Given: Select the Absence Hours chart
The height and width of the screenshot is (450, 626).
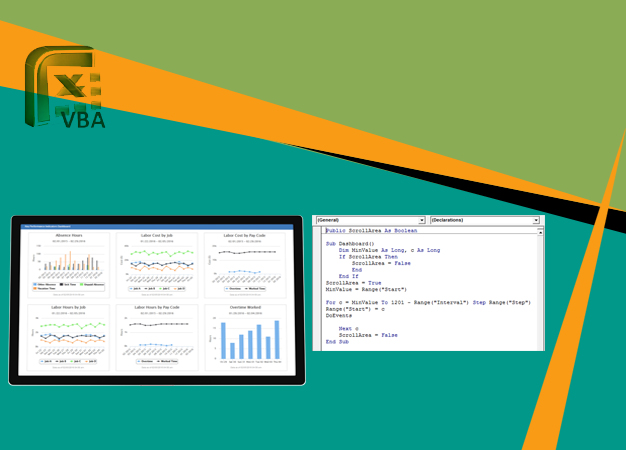Looking at the screenshot, I should click(69, 265).
